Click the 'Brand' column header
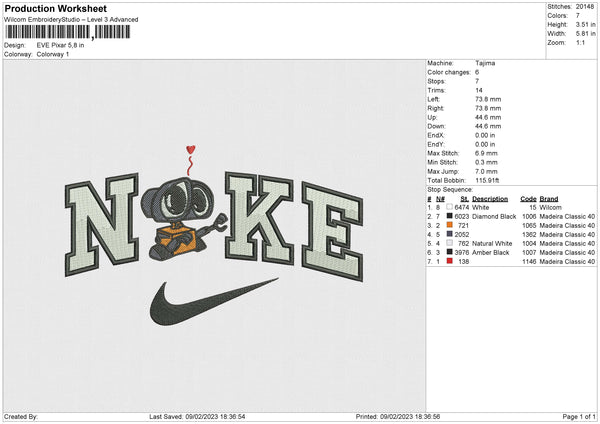This screenshot has height=424, width=600. [549, 199]
